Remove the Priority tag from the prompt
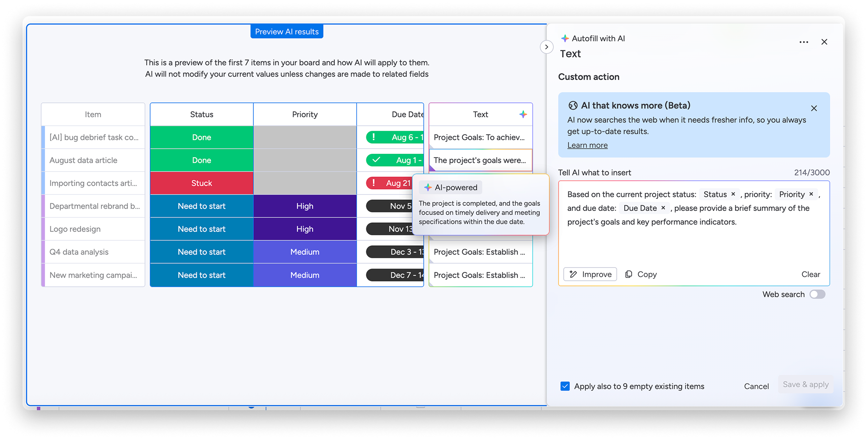Viewport: 868px width, 440px height. pyautogui.click(x=811, y=194)
